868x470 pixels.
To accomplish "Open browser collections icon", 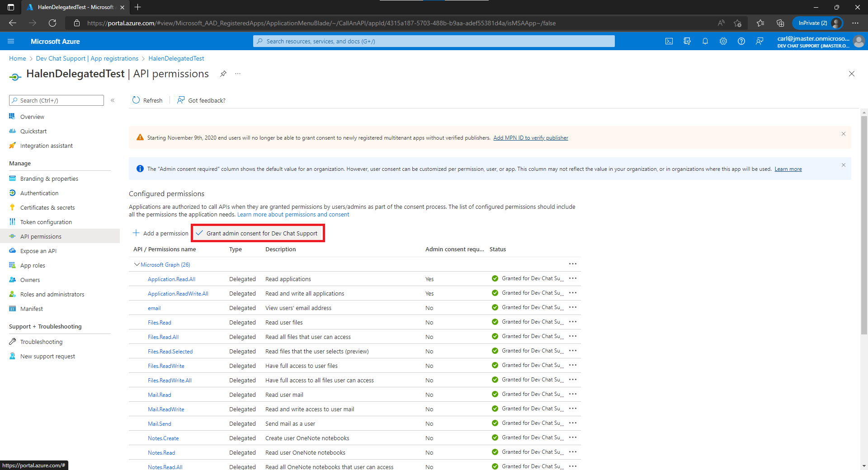I will point(780,23).
